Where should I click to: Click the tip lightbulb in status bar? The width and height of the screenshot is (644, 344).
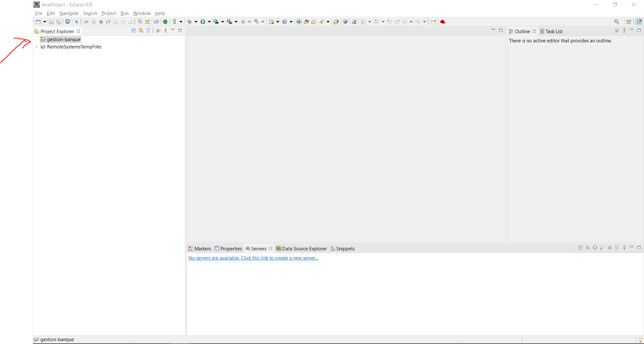[640, 340]
